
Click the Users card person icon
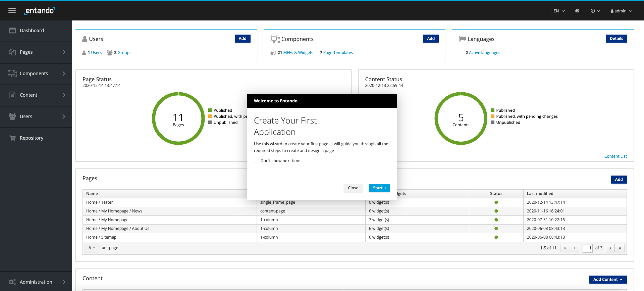tap(85, 39)
